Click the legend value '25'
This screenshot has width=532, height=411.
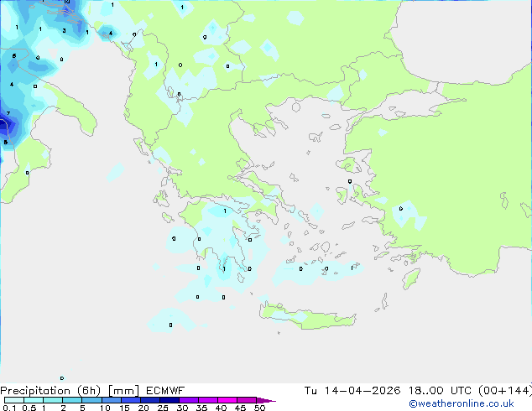(163, 408)
